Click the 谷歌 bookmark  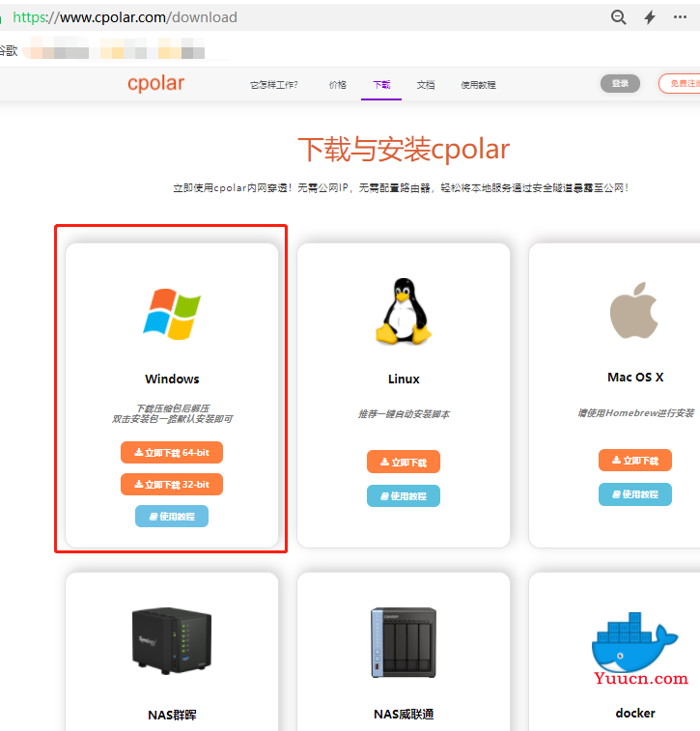click(x=9, y=50)
